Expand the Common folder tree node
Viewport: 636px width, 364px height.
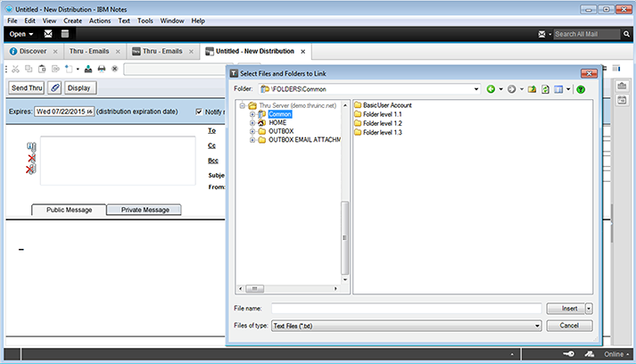pyautogui.click(x=252, y=114)
